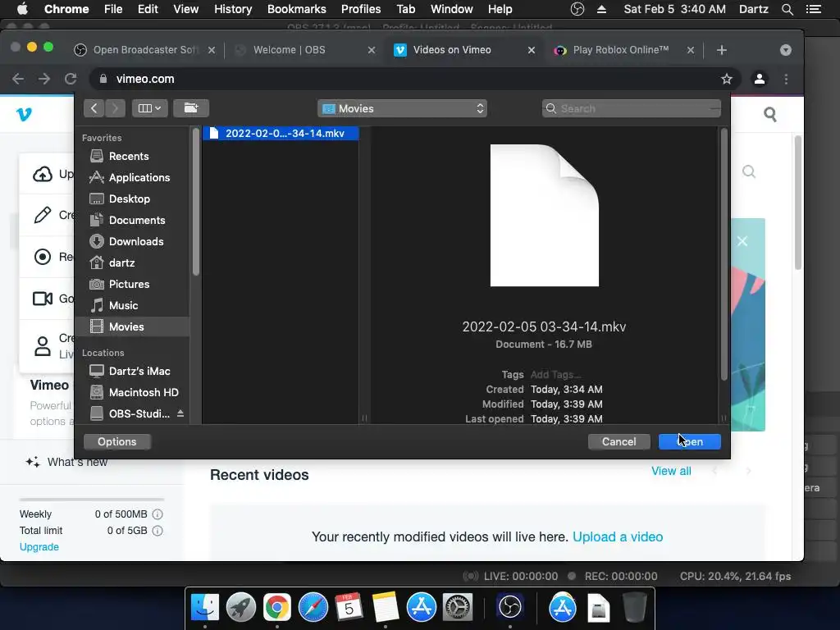This screenshot has height=630, width=840.
Task: Click What's new item
Action: pyautogui.click(x=67, y=462)
